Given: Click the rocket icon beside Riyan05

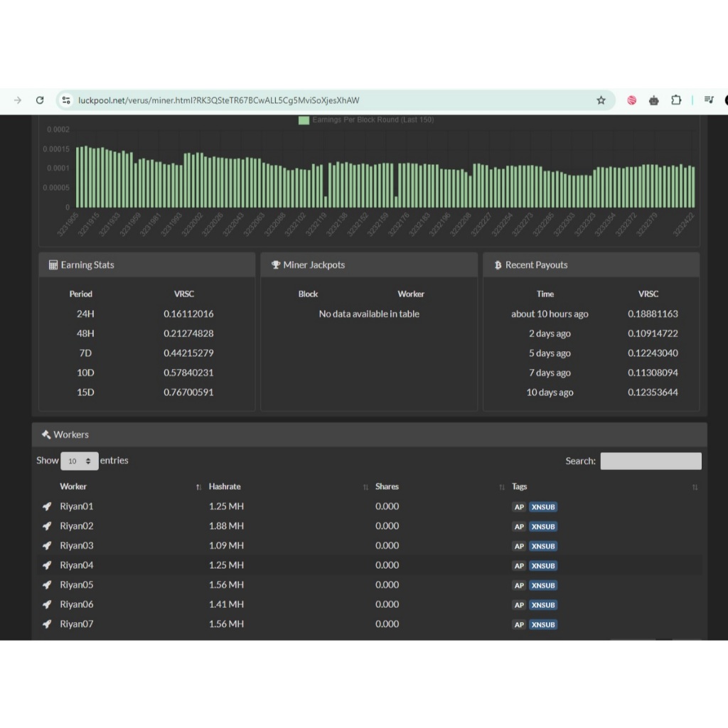Looking at the screenshot, I should [x=47, y=584].
